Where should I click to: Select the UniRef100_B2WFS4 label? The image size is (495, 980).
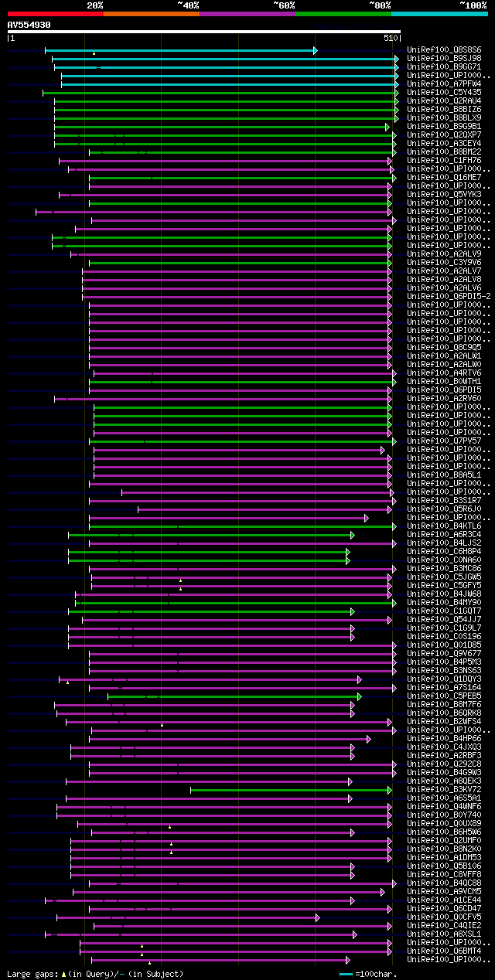pos(445,722)
